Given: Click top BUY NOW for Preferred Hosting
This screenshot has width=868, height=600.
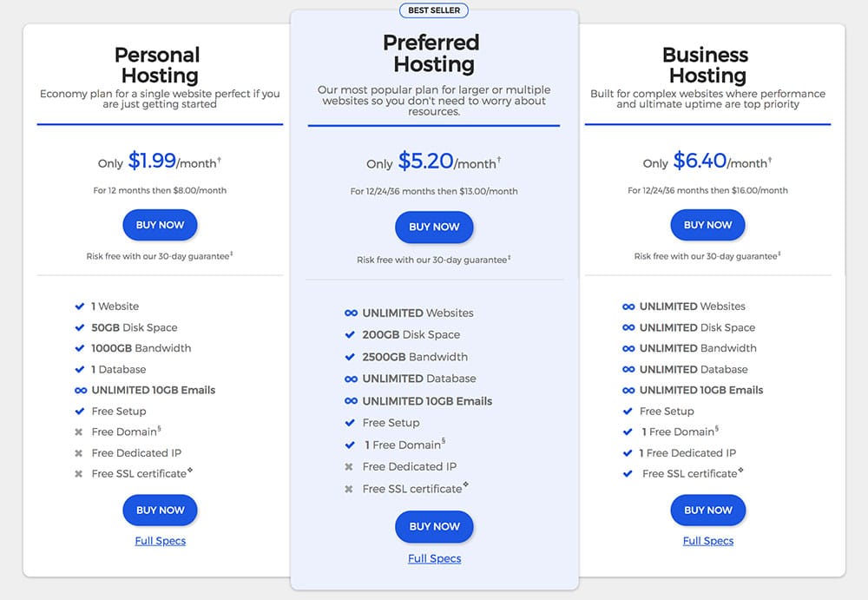Looking at the screenshot, I should [x=434, y=227].
